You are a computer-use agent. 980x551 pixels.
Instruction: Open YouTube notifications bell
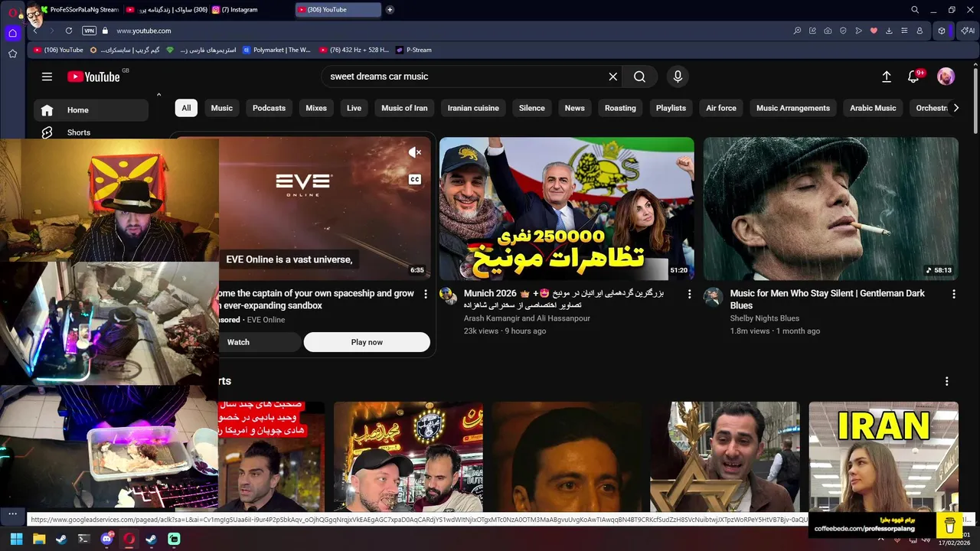(x=913, y=77)
